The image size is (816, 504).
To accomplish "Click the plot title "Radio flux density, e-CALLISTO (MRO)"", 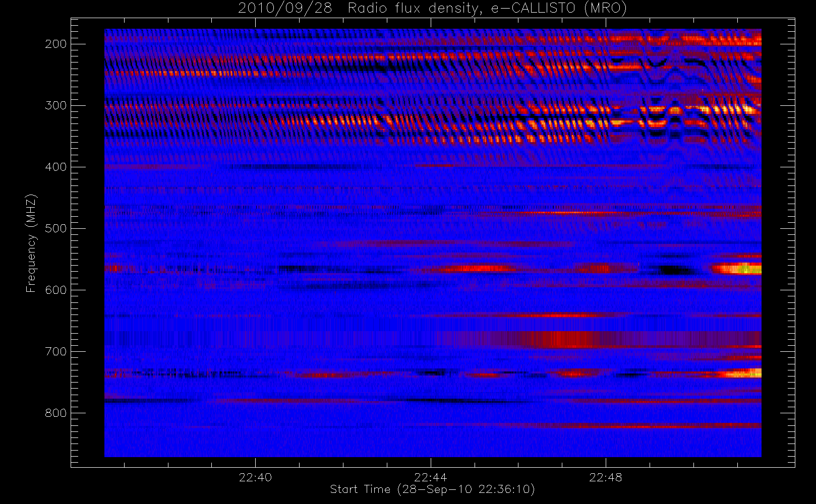I will pyautogui.click(x=487, y=9).
